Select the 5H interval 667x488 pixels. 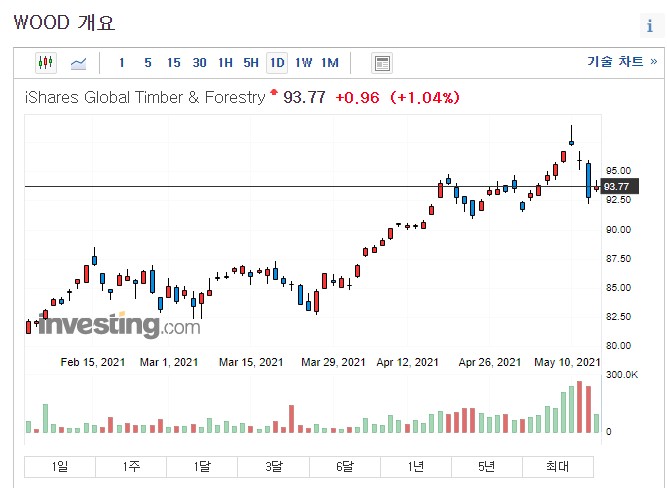251,63
